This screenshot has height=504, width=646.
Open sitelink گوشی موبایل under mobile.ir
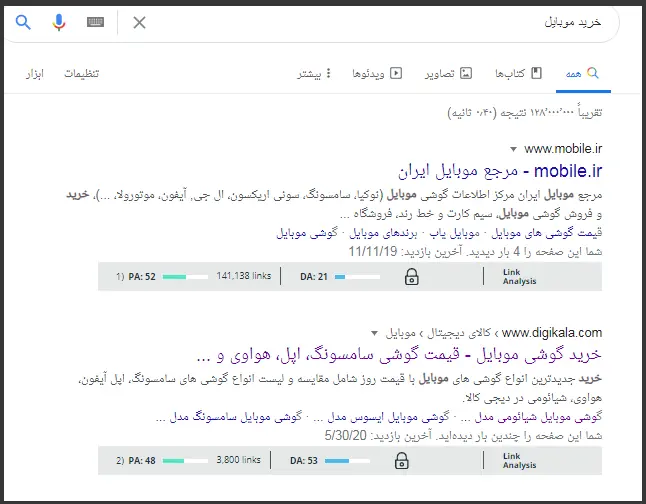(307, 233)
